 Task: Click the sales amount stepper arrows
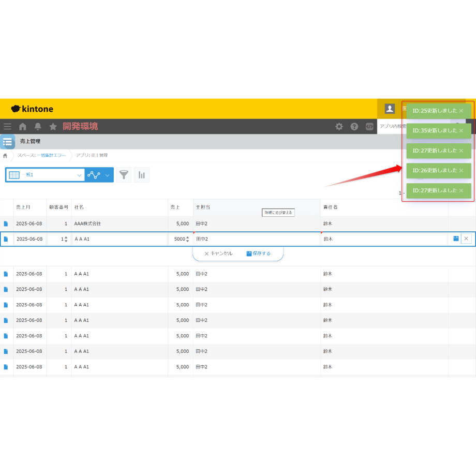pyautogui.click(x=187, y=239)
